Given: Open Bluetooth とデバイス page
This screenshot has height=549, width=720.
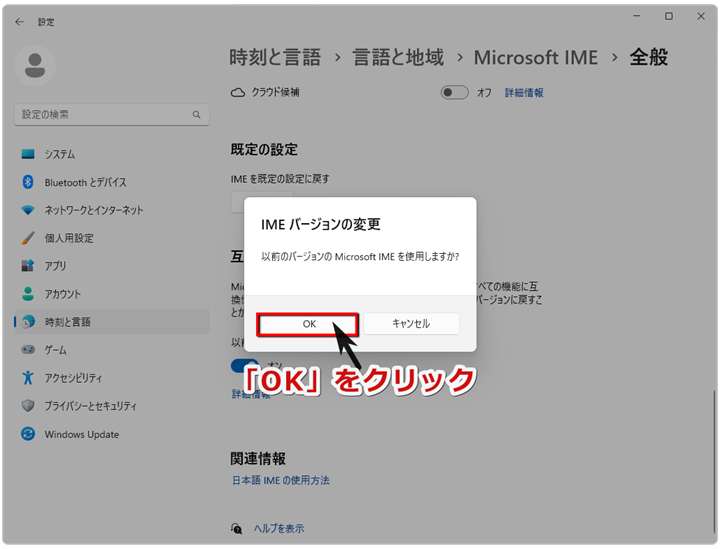Looking at the screenshot, I should [x=112, y=182].
